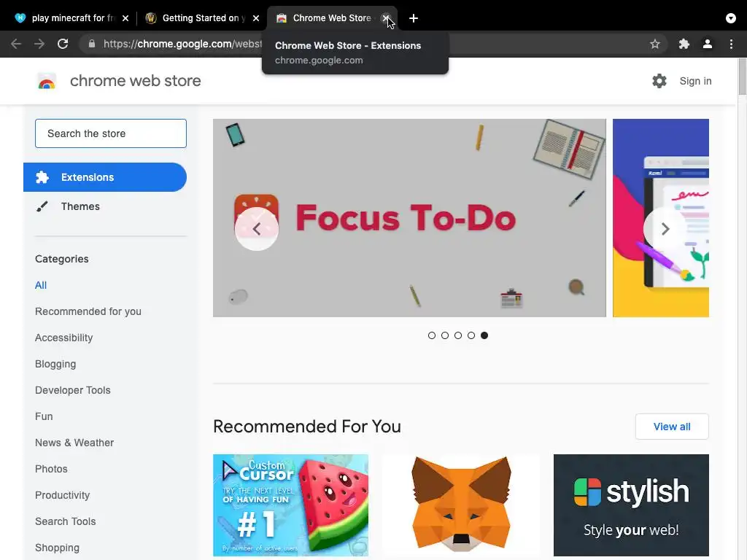Open the partially visible next promo banner
The width and height of the screenshot is (747, 560).
661,217
